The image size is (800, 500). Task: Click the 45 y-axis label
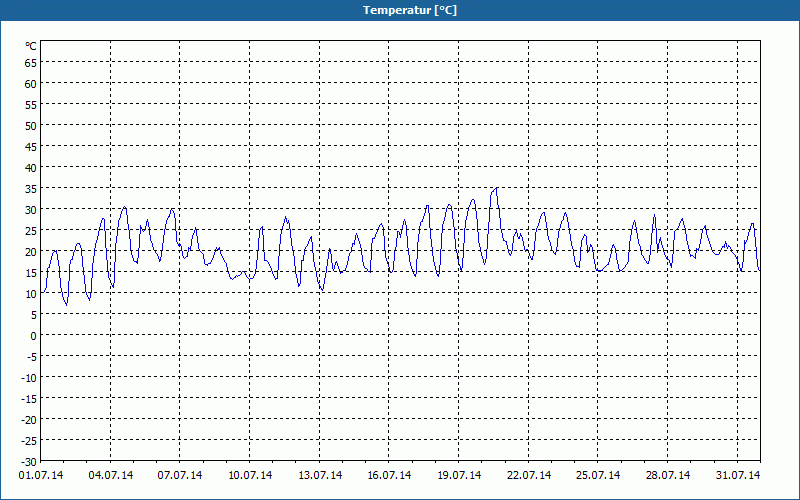[31, 147]
